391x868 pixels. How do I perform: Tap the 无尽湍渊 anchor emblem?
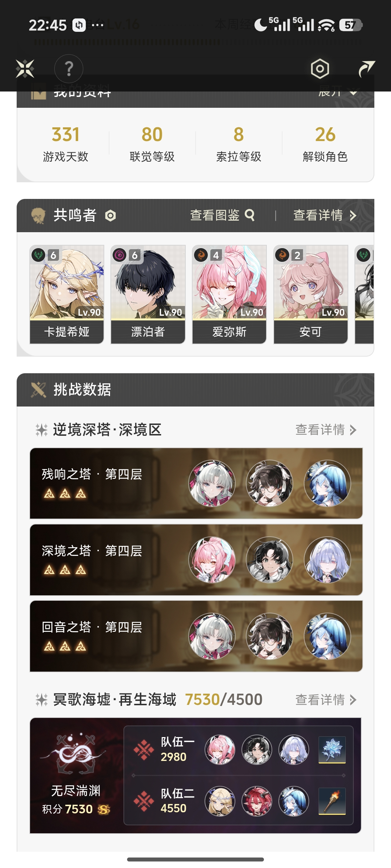pyautogui.click(x=76, y=753)
